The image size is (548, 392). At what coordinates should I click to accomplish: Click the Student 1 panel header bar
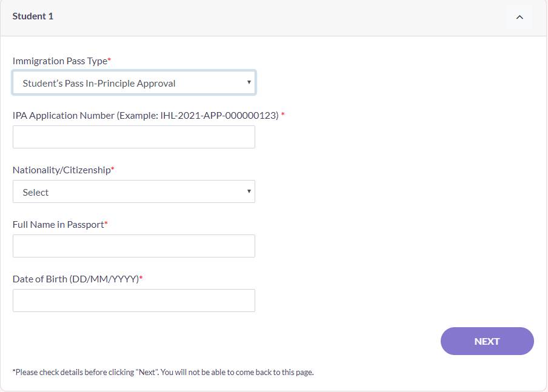(x=273, y=17)
